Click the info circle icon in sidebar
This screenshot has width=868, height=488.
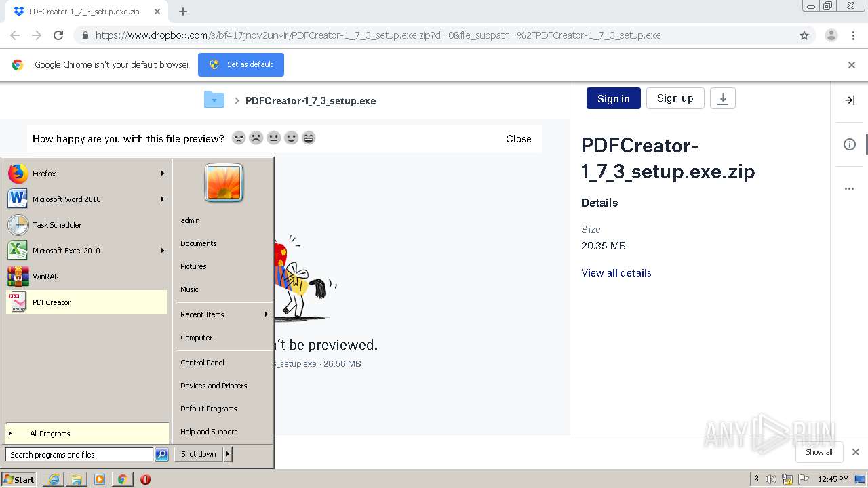tap(849, 144)
